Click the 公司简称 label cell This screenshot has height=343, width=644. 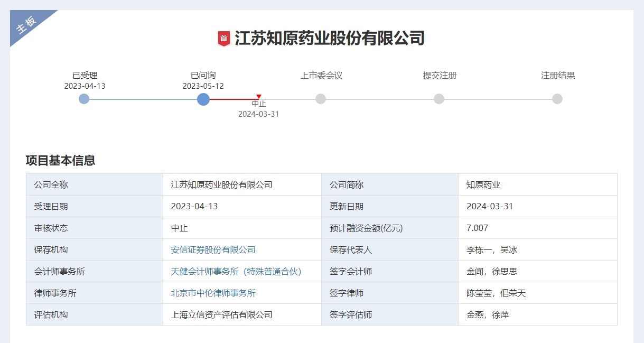click(390, 184)
